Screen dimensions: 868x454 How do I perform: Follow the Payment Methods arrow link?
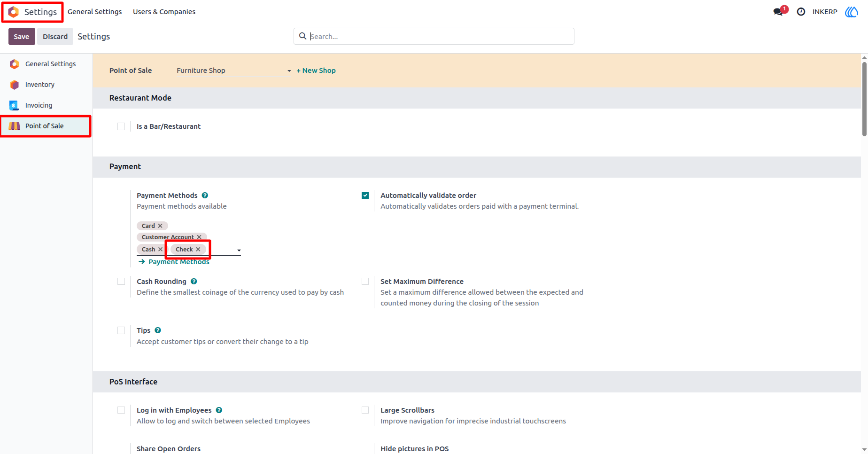coord(174,262)
